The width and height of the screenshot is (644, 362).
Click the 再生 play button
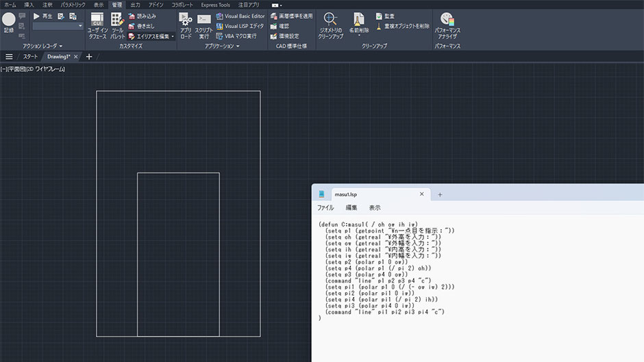coord(42,16)
